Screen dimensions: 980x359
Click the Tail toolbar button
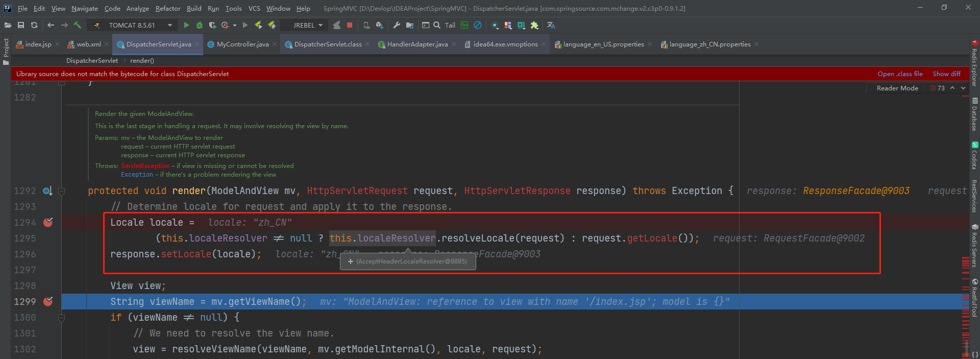[x=450, y=25]
